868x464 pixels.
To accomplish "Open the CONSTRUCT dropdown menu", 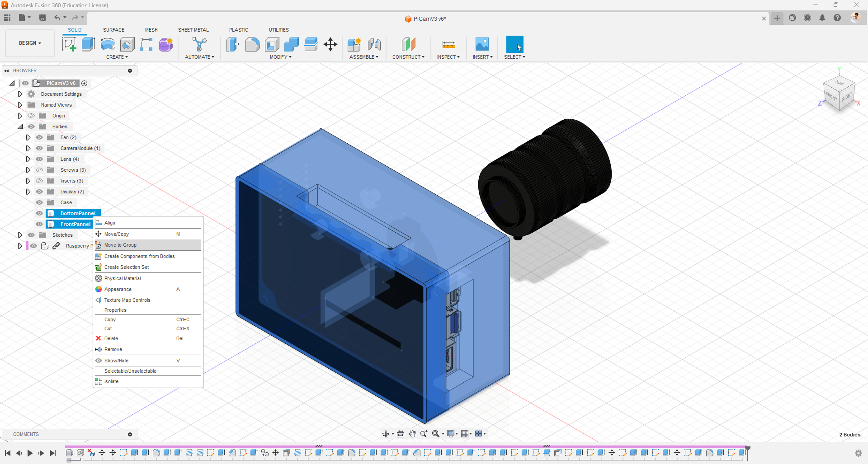I will [408, 57].
